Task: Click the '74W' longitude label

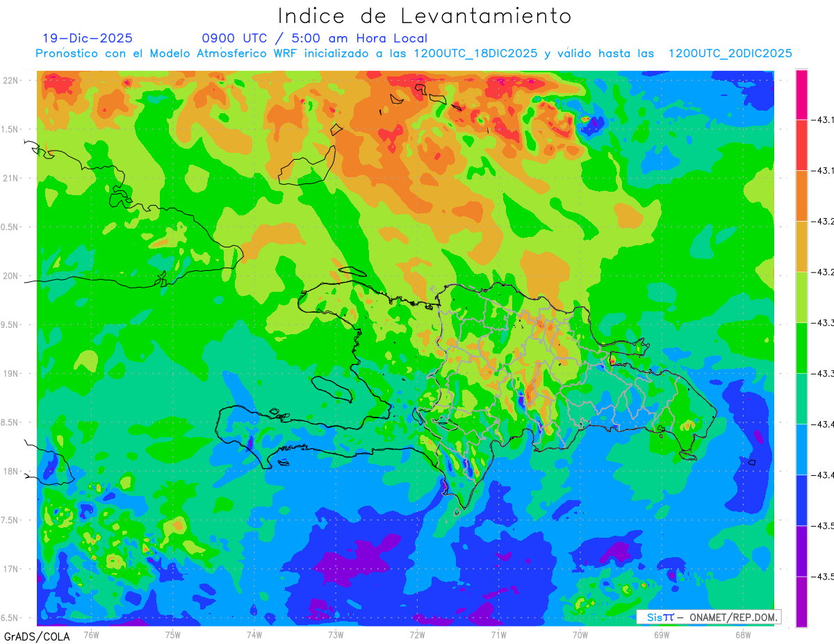Action: pyautogui.click(x=254, y=634)
